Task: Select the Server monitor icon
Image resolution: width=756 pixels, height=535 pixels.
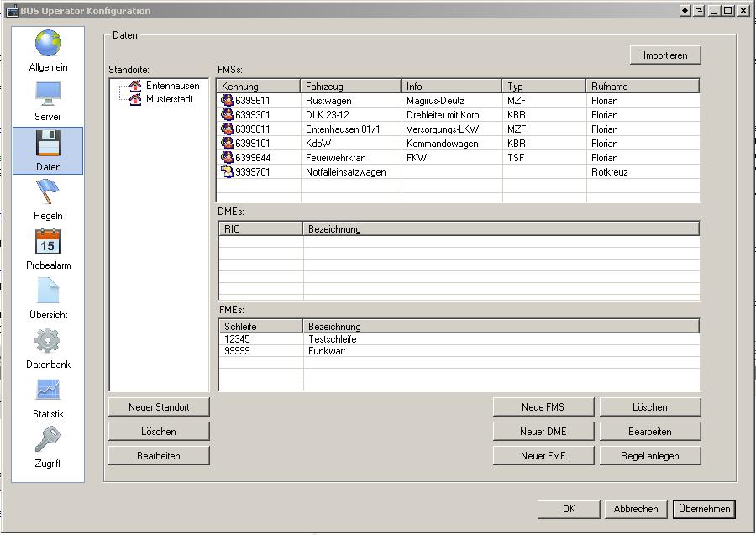Action: (48, 93)
